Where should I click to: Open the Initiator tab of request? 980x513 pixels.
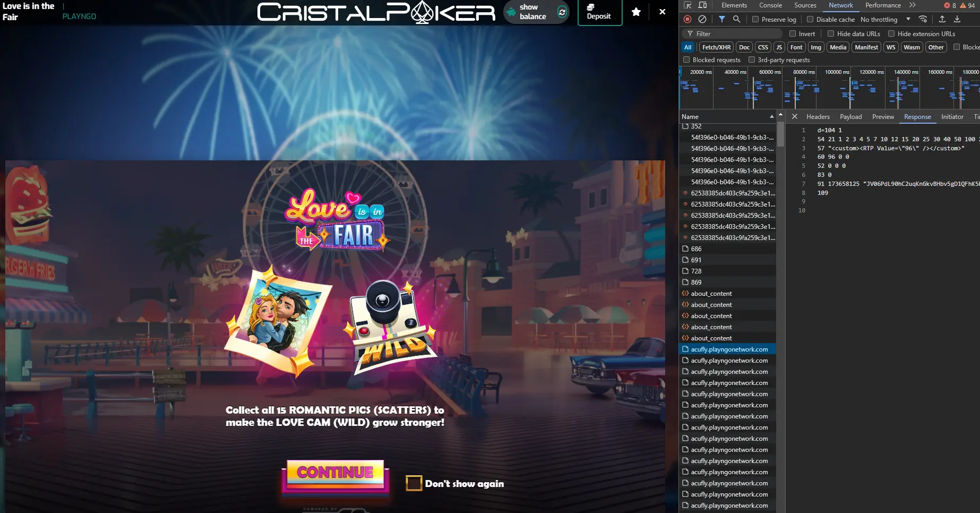click(952, 116)
